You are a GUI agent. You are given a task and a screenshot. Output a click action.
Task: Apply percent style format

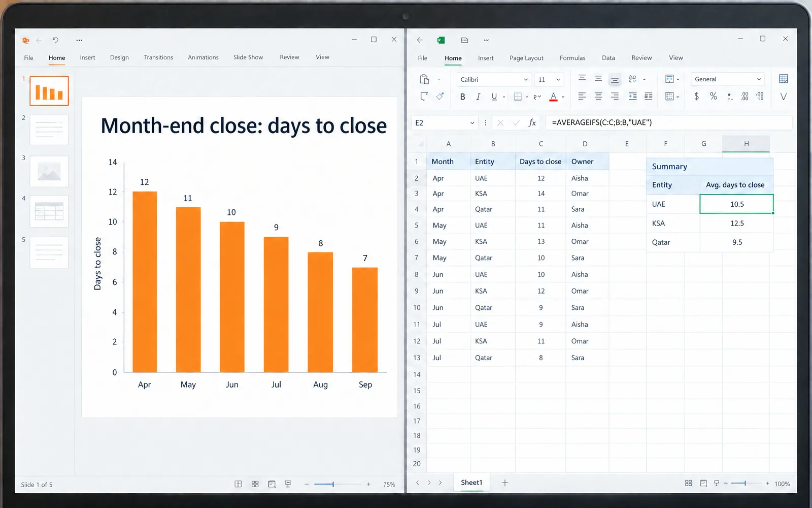point(713,96)
